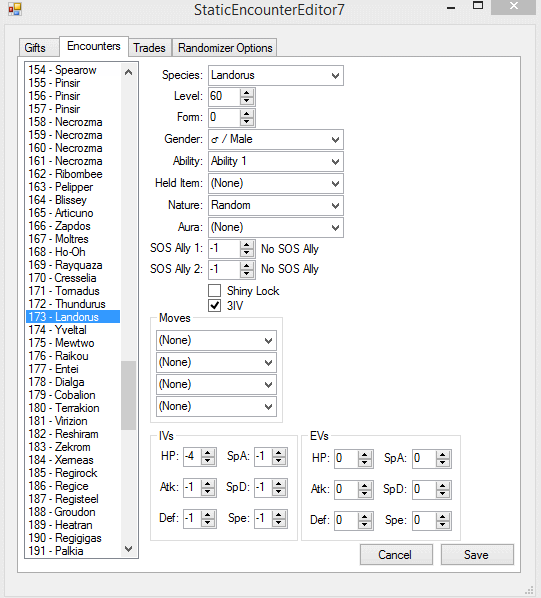Decrease SOS Ally 2 with down arrow
This screenshot has width=541, height=598.
tap(247, 274)
